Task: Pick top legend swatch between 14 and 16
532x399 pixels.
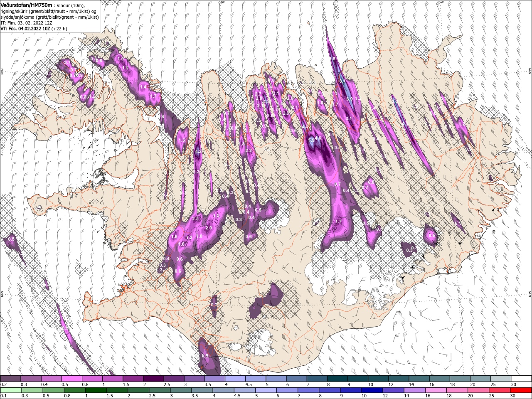Action: coord(419,379)
